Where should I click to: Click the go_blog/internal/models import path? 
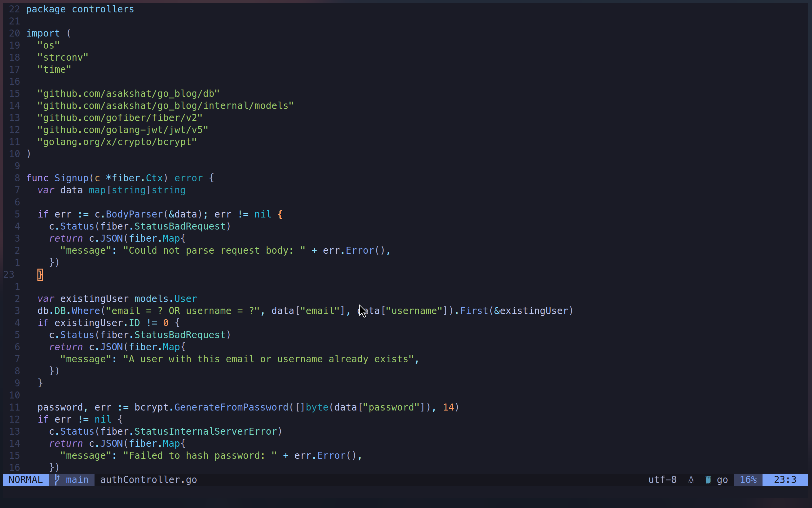click(x=166, y=106)
